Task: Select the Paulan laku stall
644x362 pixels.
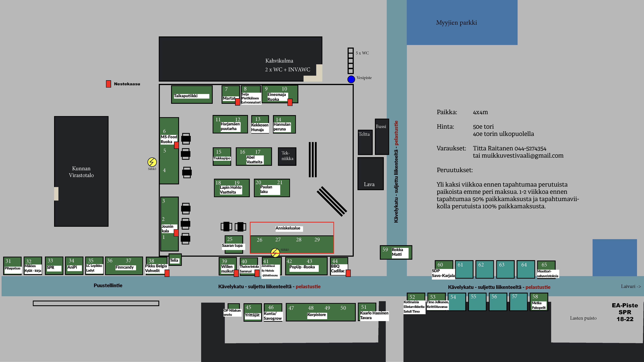Action: coord(272,188)
